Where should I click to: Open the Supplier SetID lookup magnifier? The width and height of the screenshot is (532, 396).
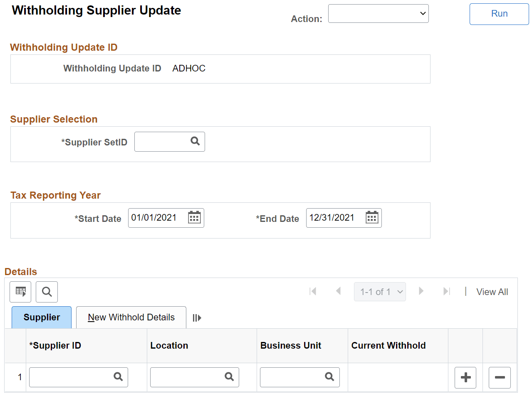(x=195, y=142)
